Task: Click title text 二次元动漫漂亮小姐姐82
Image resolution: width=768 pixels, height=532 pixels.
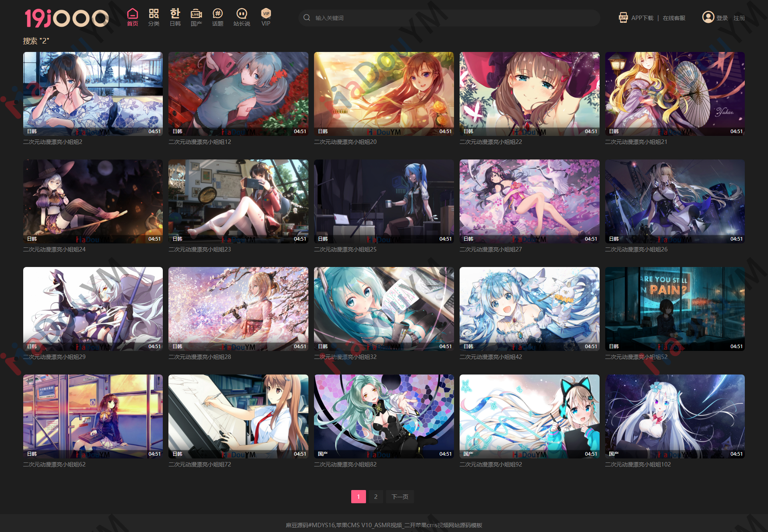Action: [x=345, y=464]
